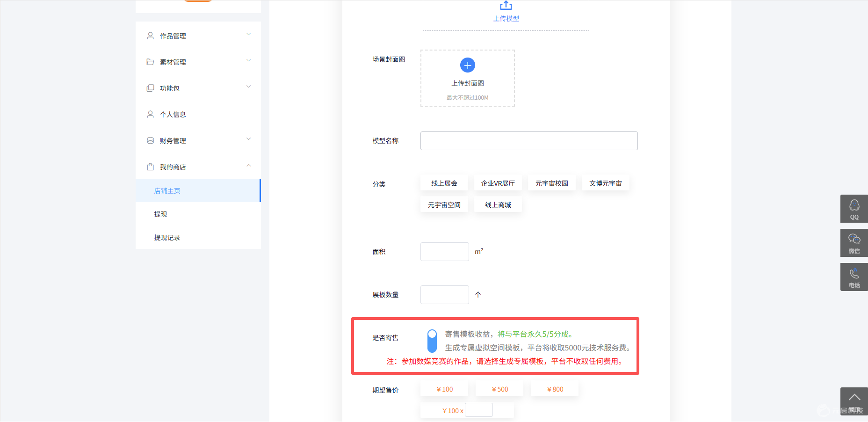Click the phone (电话) contact icon
Screen dimensions: 868x422
click(x=854, y=277)
